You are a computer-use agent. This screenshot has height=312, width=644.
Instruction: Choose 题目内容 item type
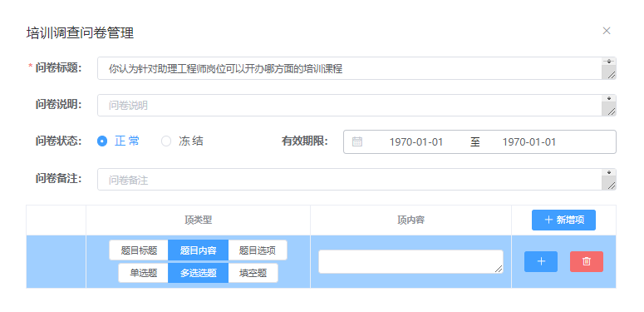click(198, 250)
